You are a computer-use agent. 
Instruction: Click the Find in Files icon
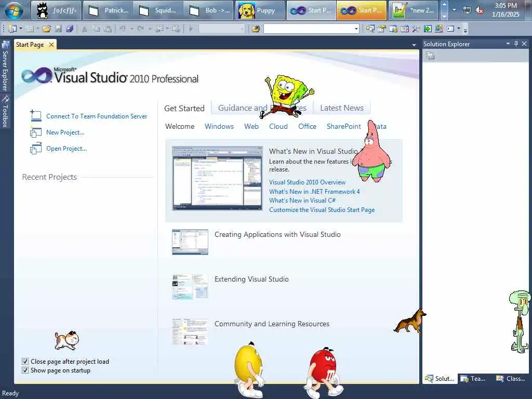pos(256,29)
